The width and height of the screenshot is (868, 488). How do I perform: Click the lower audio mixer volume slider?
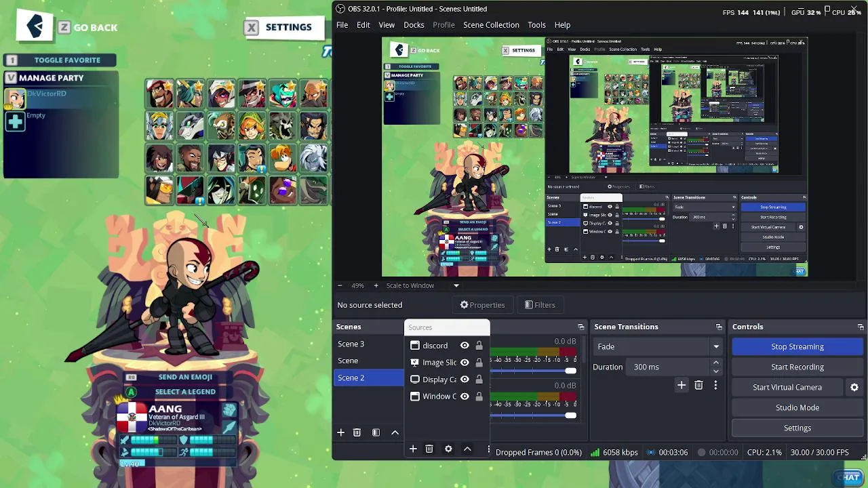(533, 415)
